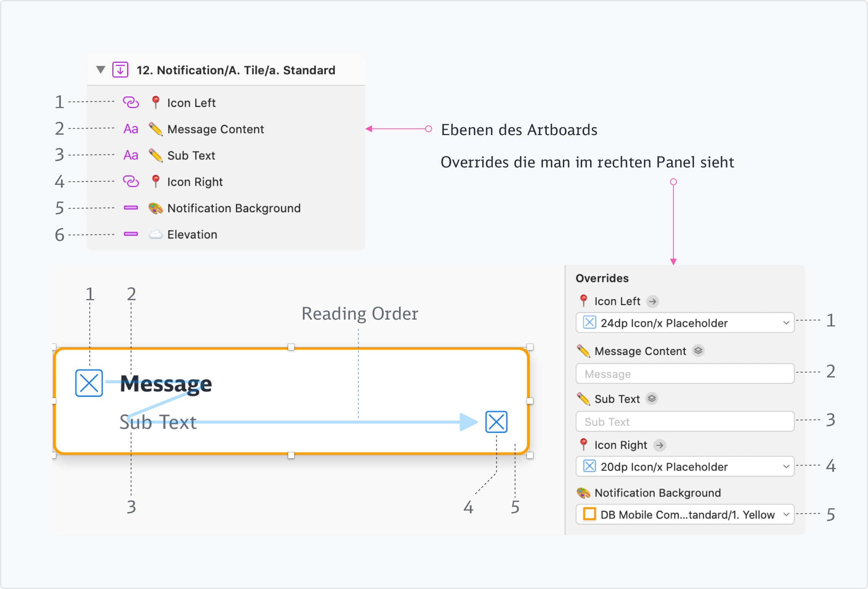Click the cloud icon of the Elevation layer
The image size is (868, 589).
(x=155, y=234)
